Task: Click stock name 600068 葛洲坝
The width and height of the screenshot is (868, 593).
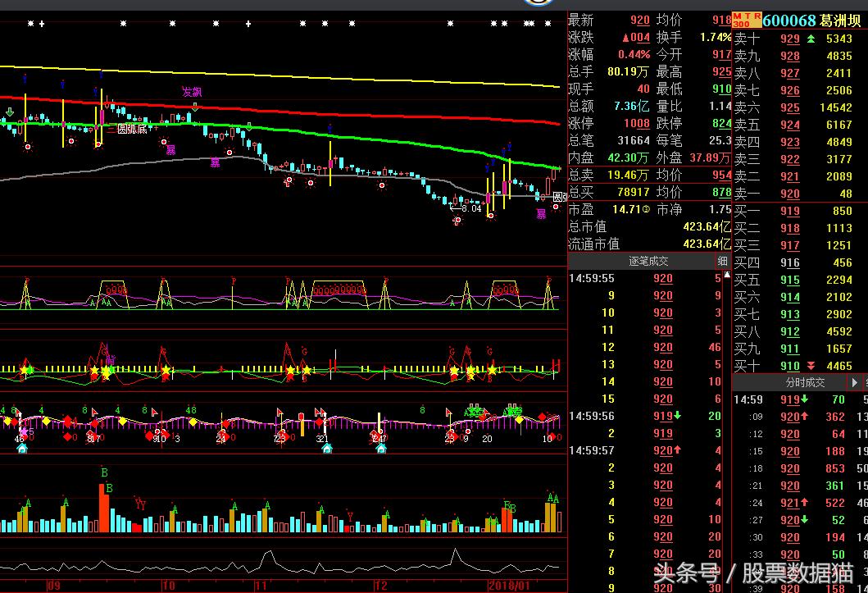Action: pyautogui.click(x=811, y=21)
